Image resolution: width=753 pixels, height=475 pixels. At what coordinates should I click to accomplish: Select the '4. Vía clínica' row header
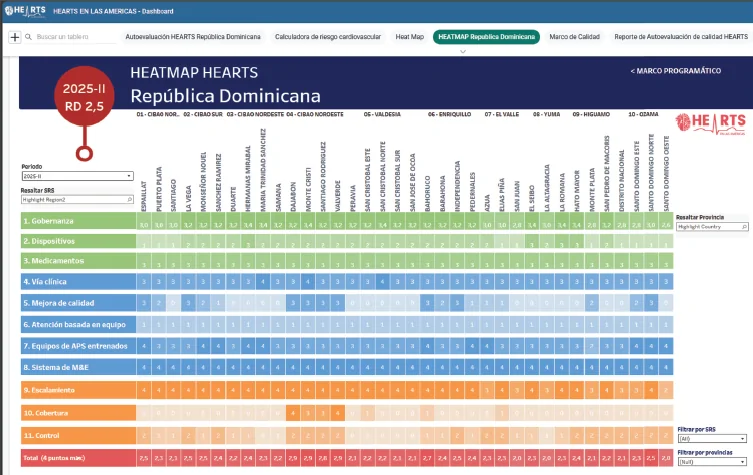tap(79, 281)
